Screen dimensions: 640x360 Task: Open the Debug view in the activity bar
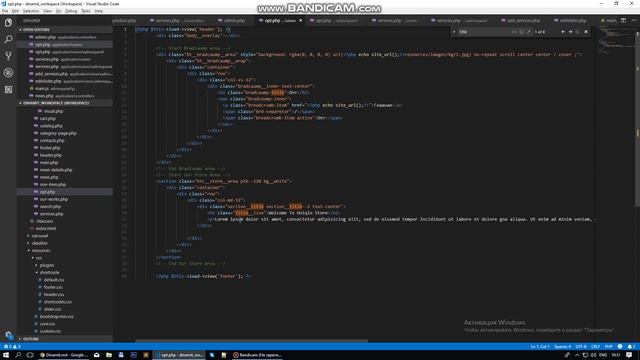(8, 73)
